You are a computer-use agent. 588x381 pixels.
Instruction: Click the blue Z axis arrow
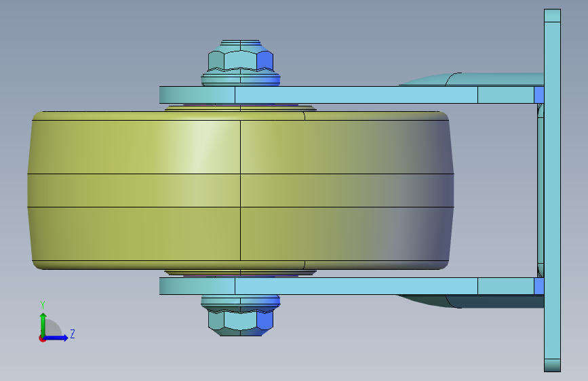tap(56, 338)
